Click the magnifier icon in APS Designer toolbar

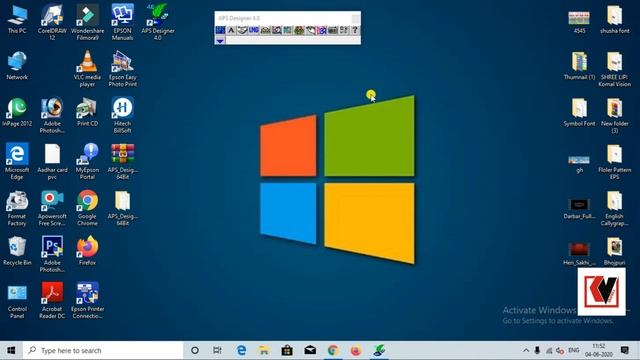[277, 30]
